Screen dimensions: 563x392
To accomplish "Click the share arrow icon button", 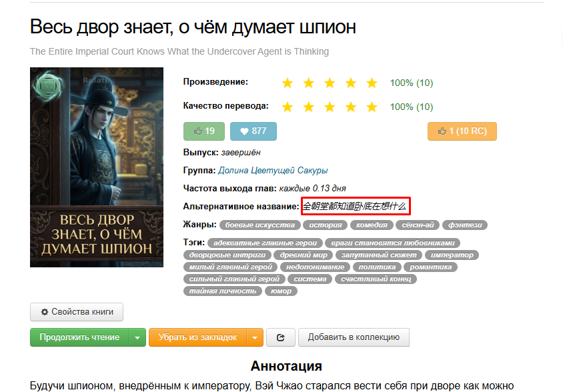I will coord(281,337).
